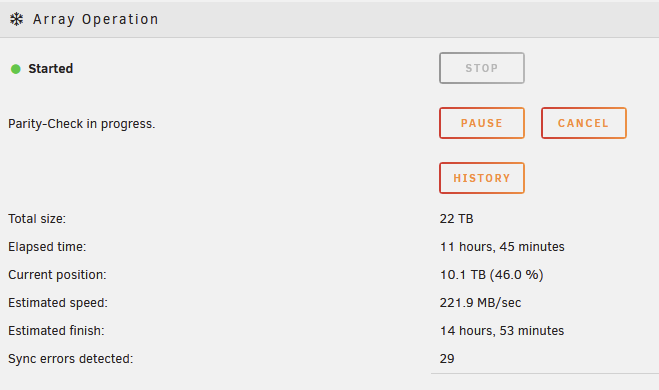Click the snowflake icon beside Array Operation
This screenshot has height=390, width=659.
click(16, 19)
